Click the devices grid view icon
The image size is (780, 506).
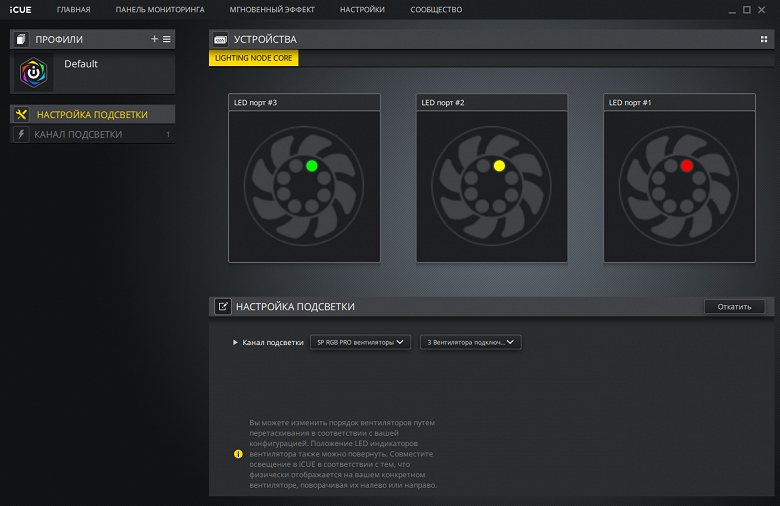(x=764, y=39)
